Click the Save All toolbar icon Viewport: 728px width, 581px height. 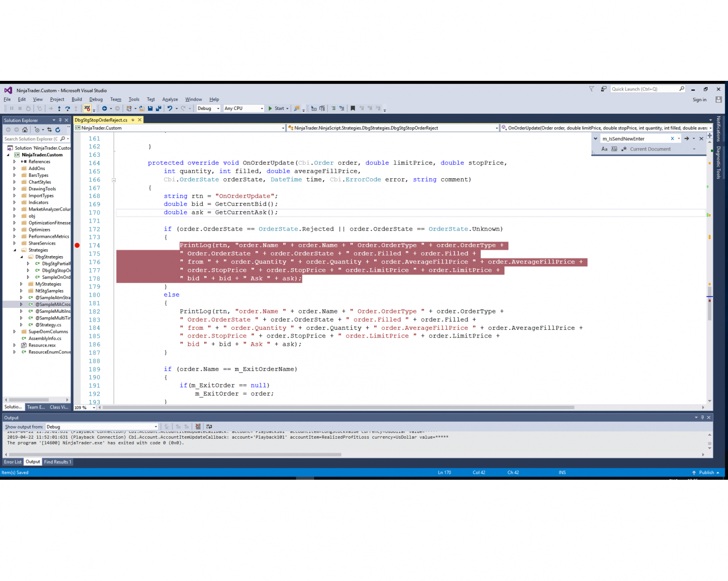158,108
